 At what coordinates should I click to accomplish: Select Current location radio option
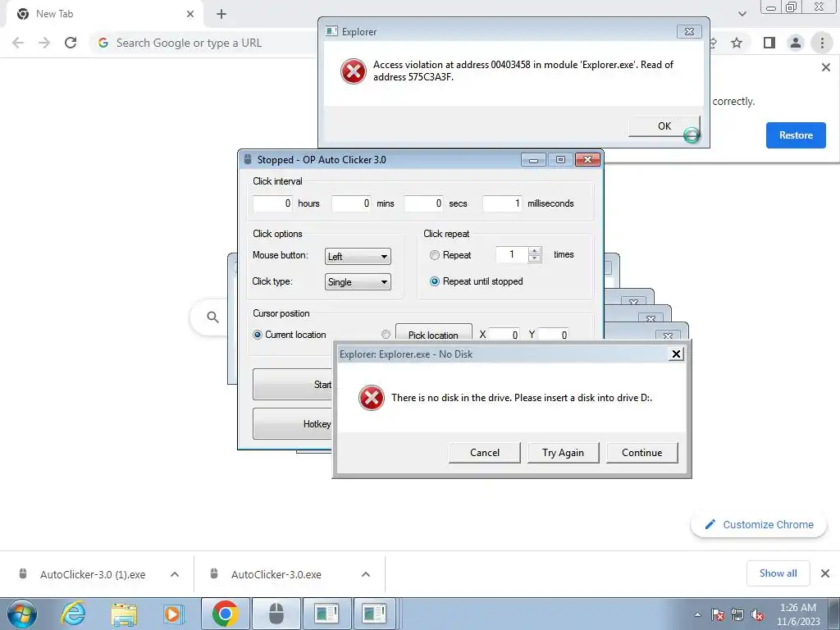click(258, 335)
